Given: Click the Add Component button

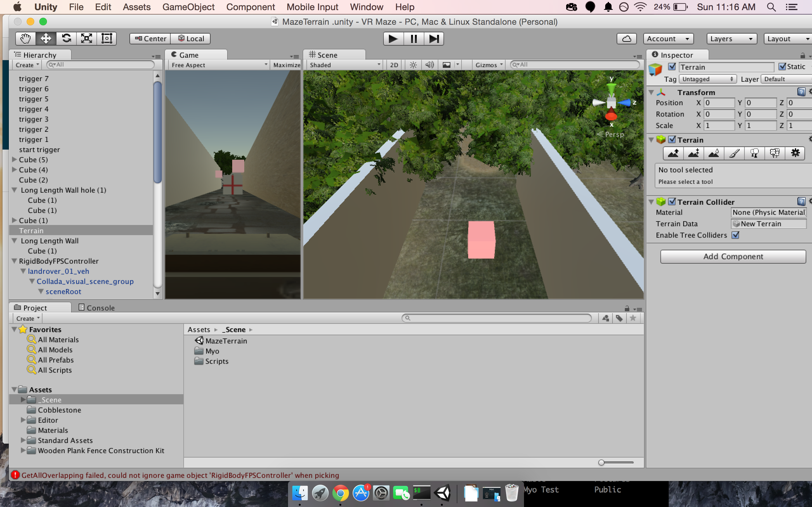Looking at the screenshot, I should 733,257.
